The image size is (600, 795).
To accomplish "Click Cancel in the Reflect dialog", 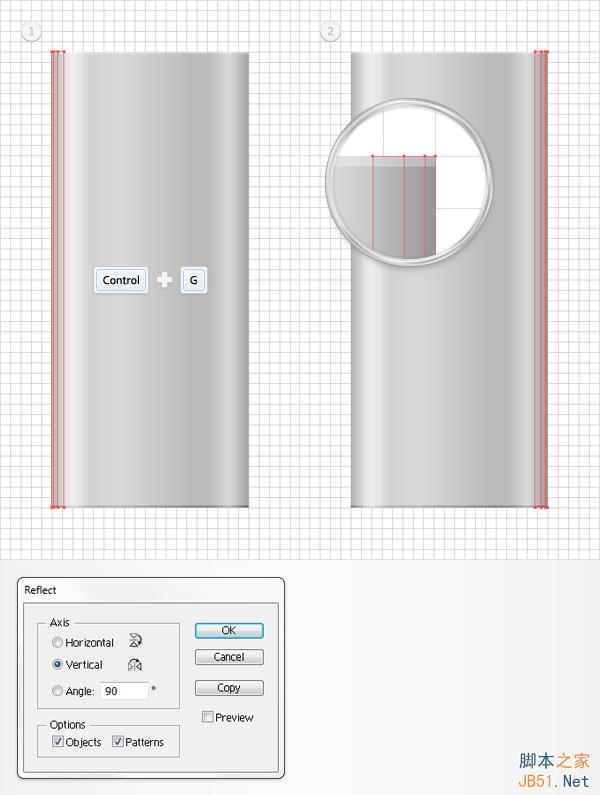I will pos(229,657).
